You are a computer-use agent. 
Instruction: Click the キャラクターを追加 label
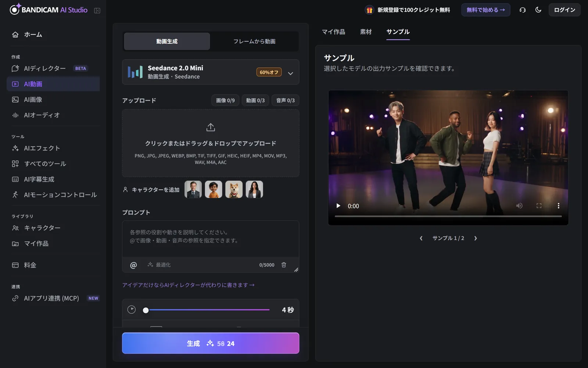tap(155, 190)
